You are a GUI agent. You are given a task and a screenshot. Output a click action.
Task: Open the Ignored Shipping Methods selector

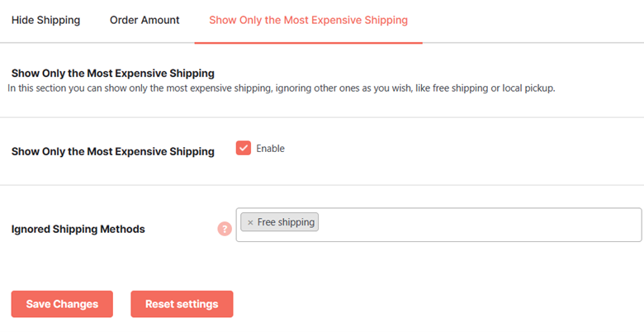[438, 225]
